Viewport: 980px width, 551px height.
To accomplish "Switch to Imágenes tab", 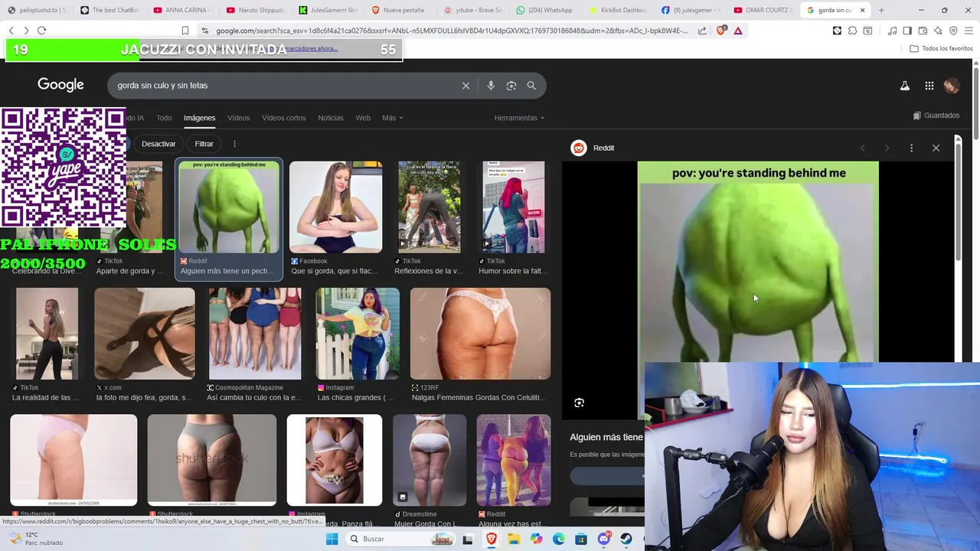I will pos(199,118).
